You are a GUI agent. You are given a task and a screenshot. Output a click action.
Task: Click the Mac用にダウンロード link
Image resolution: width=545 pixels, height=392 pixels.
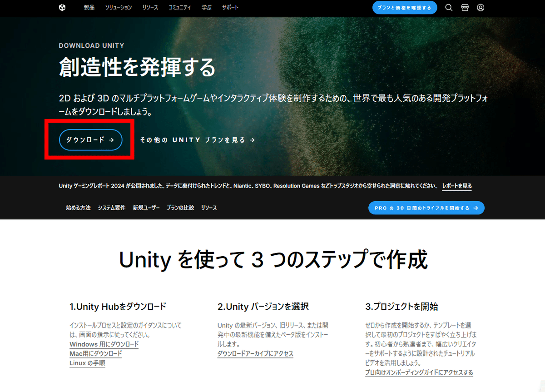(96, 354)
